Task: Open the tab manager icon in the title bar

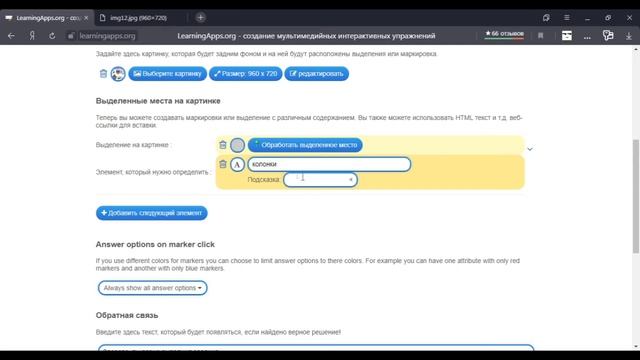Action: [546, 18]
